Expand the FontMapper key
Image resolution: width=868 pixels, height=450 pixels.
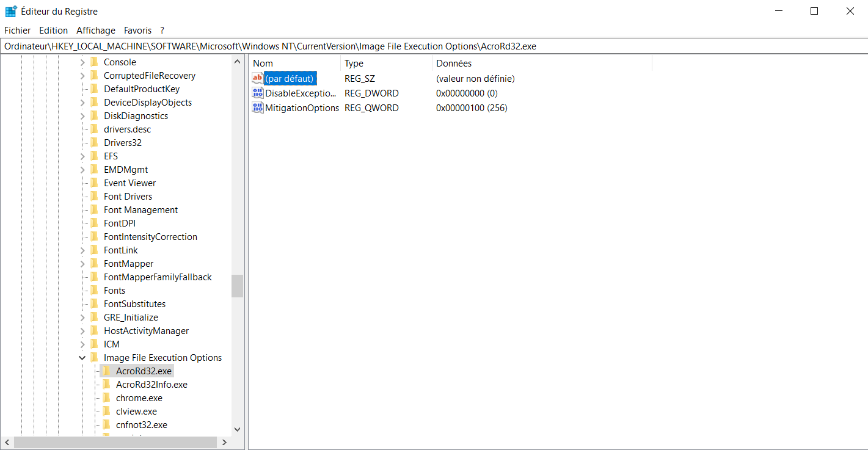(82, 264)
